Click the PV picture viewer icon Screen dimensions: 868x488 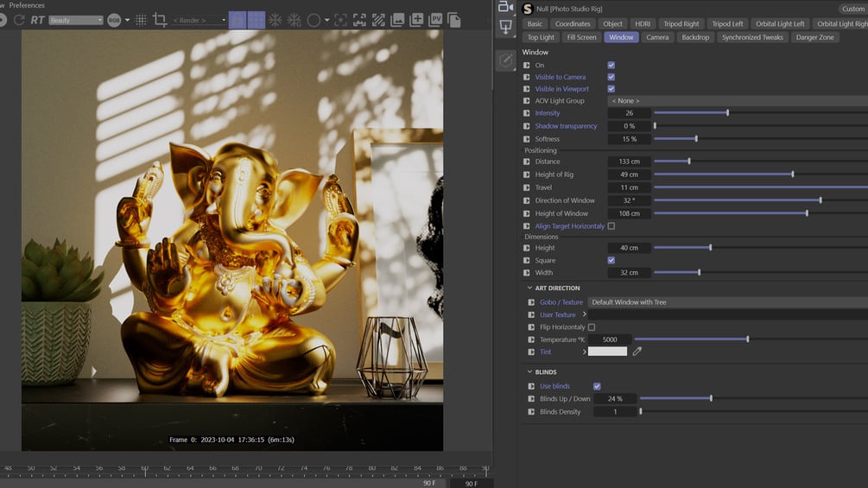(x=435, y=20)
